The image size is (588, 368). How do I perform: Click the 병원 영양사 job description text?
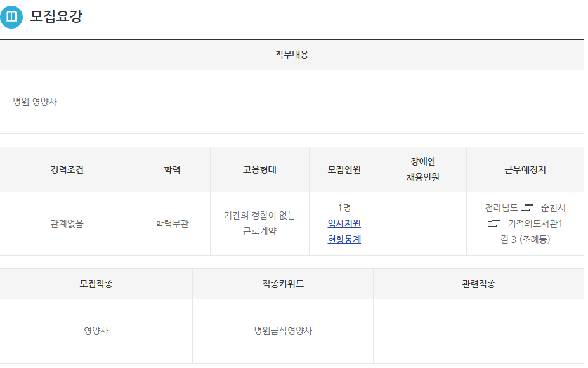tap(35, 102)
